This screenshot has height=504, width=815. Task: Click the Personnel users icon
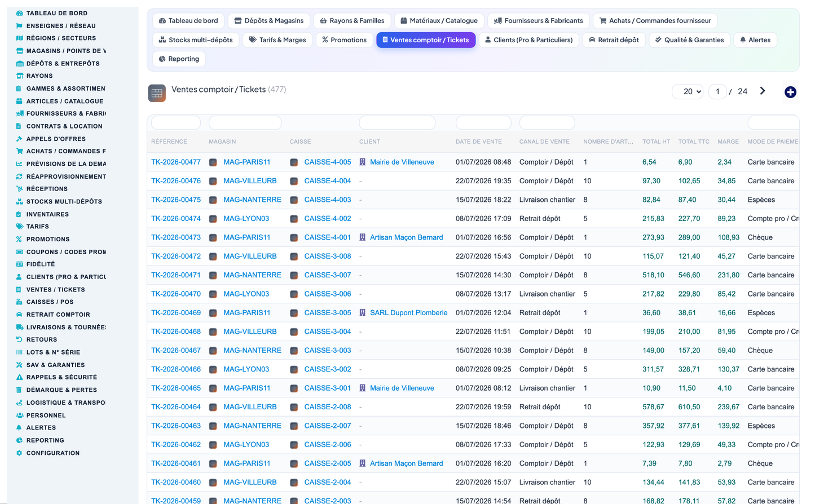[20, 415]
